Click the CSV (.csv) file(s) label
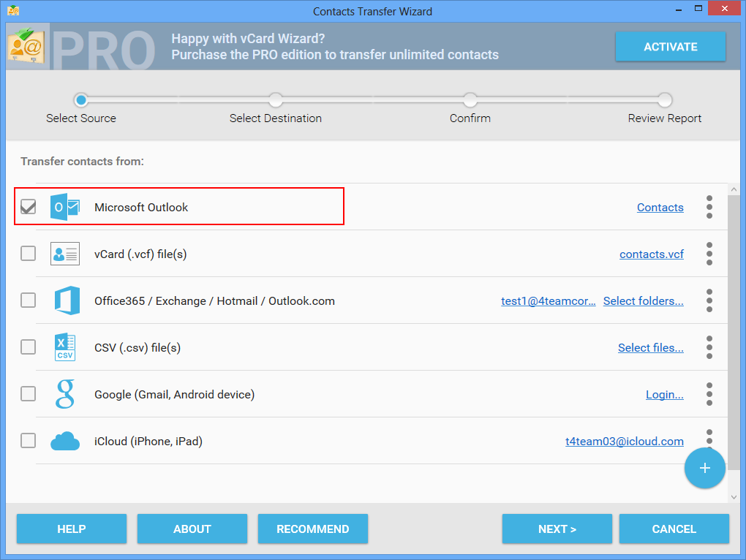This screenshot has height=560, width=746. click(137, 347)
